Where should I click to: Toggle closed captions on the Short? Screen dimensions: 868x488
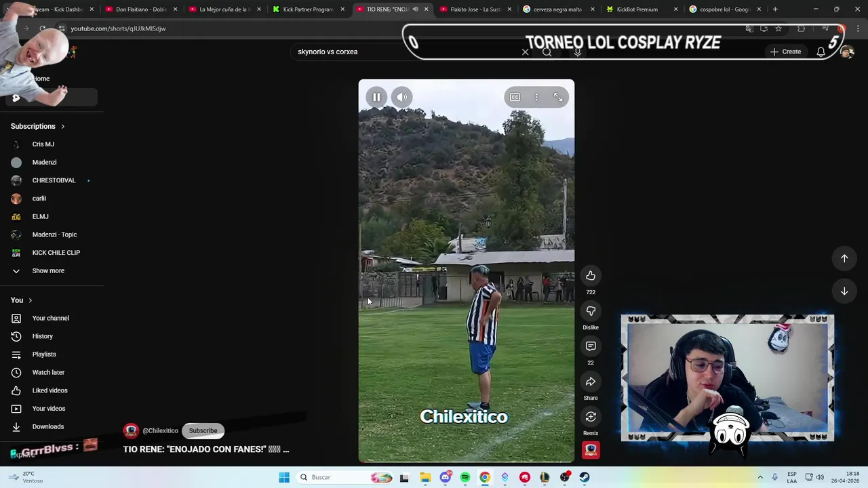pos(515,97)
